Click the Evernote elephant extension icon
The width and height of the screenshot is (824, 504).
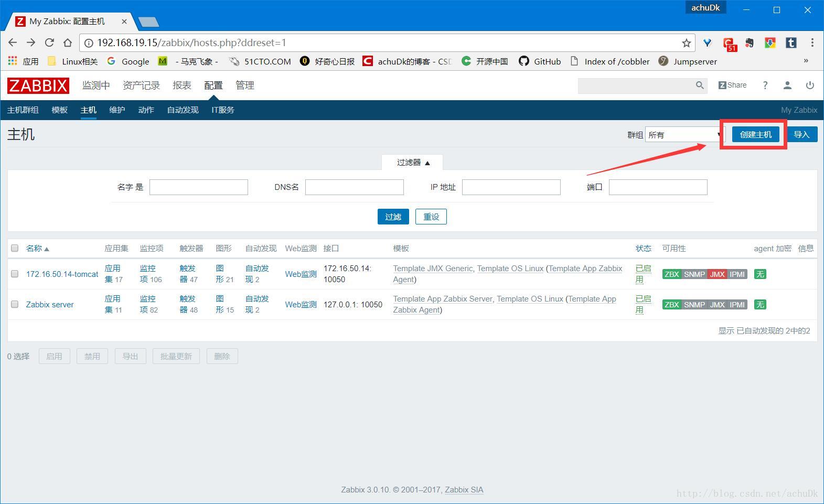pos(749,43)
